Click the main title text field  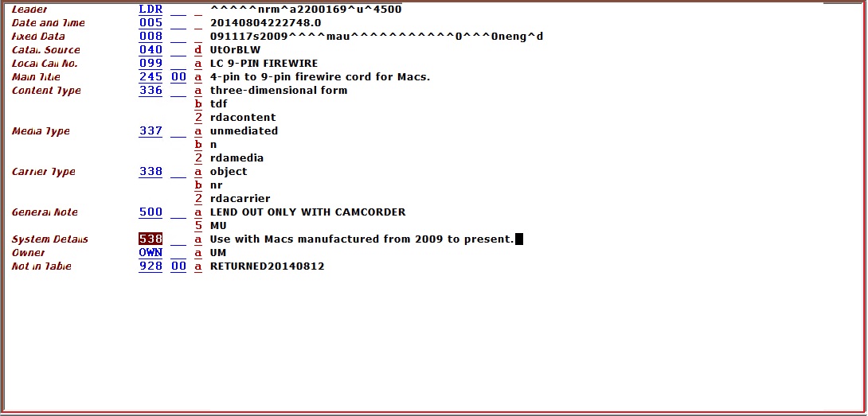(x=320, y=77)
